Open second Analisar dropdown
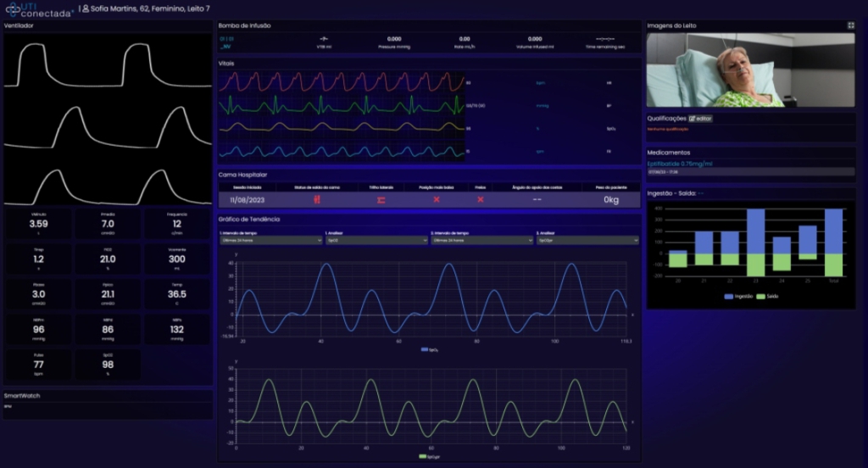The height and width of the screenshot is (468, 868). tap(587, 240)
